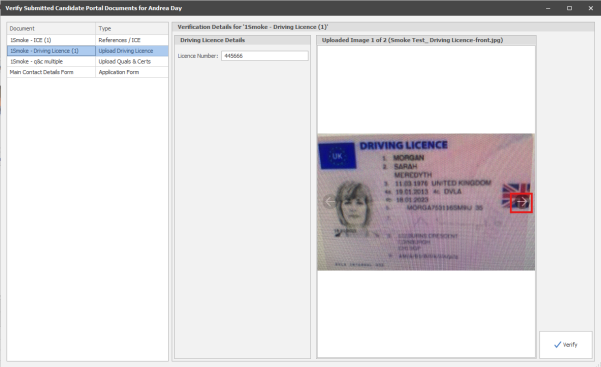Select the '1Smoke - ICE (1)' document row
Screen dimensions: 601x367
point(87,40)
